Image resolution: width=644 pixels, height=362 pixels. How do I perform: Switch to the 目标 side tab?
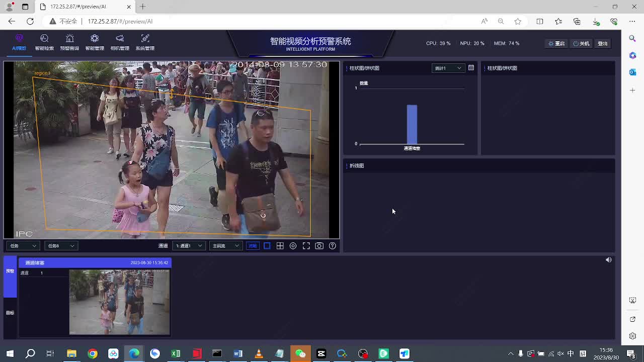[x=10, y=313]
